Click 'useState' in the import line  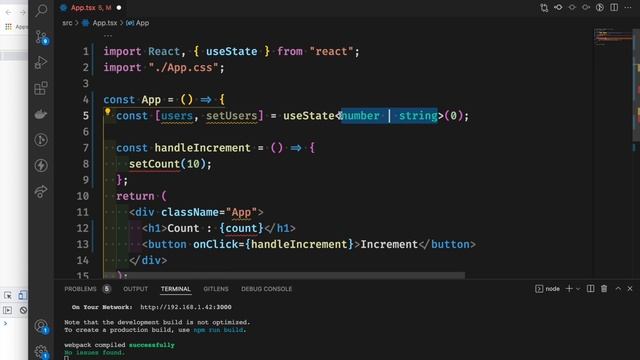coord(231,51)
